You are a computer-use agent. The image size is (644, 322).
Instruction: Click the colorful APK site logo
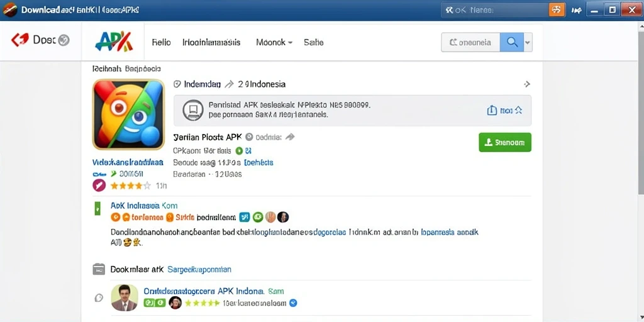(x=114, y=42)
